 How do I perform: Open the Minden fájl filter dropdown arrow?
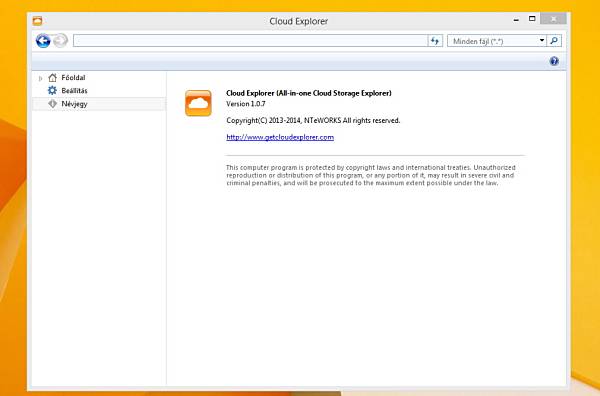click(542, 41)
